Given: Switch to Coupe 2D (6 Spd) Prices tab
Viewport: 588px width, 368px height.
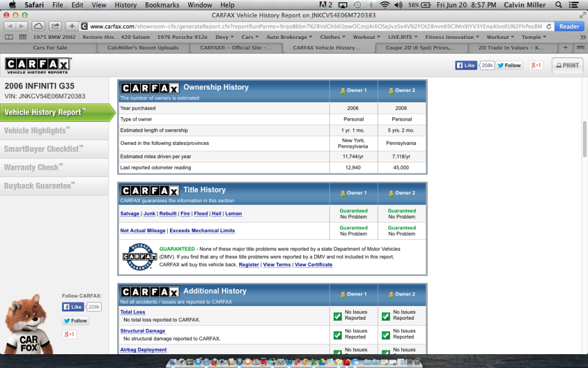Looking at the screenshot, I should pyautogui.click(x=420, y=48).
